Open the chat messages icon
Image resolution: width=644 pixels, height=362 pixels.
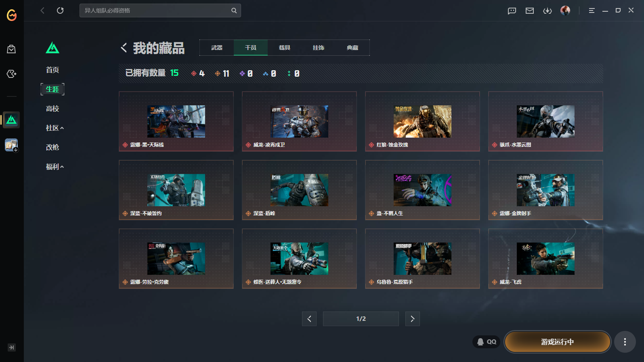[512, 11]
